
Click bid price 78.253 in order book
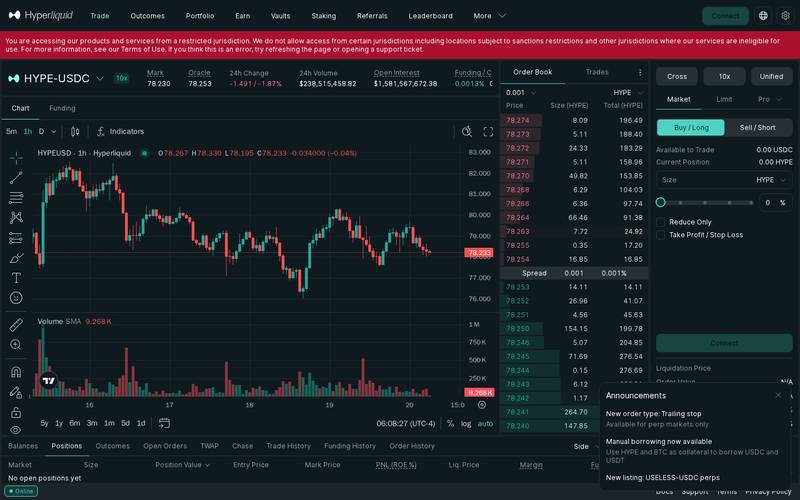click(x=517, y=287)
